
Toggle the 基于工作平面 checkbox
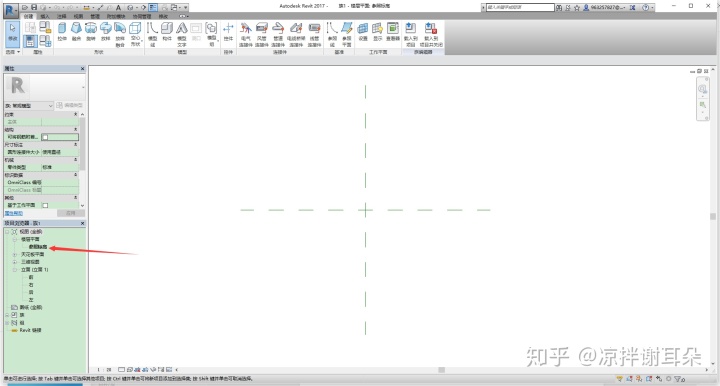coord(45,205)
